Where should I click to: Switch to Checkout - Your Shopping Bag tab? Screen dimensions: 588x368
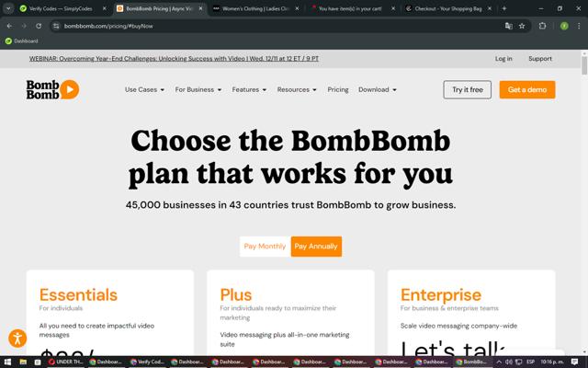(x=447, y=8)
